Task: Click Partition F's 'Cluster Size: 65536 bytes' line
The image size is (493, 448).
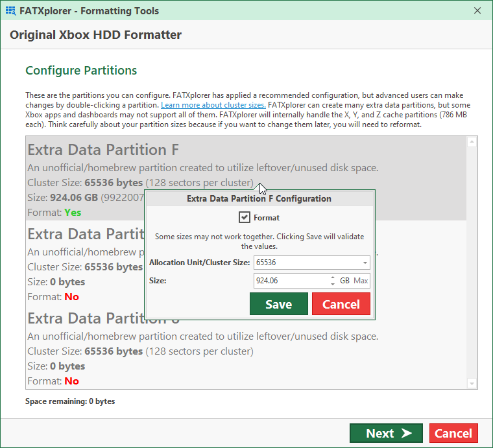Action: [140, 183]
